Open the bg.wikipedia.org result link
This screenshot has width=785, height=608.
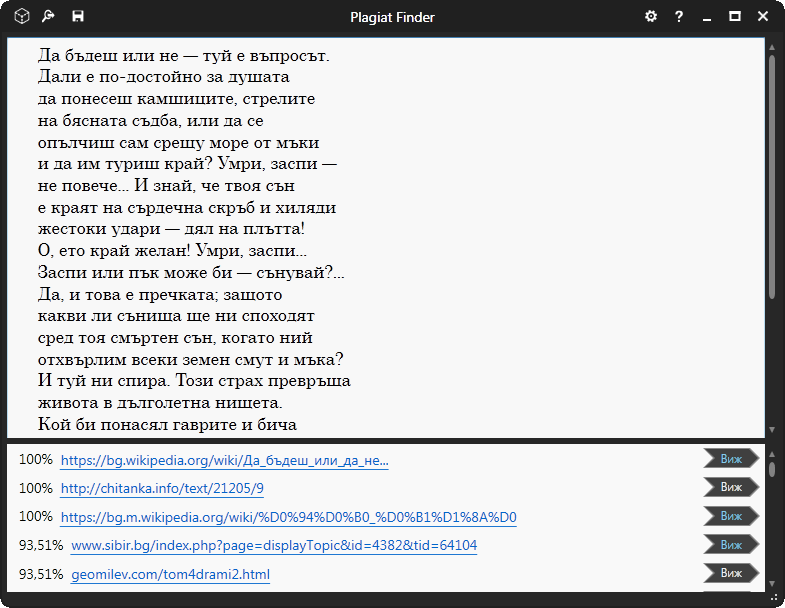[x=224, y=460]
